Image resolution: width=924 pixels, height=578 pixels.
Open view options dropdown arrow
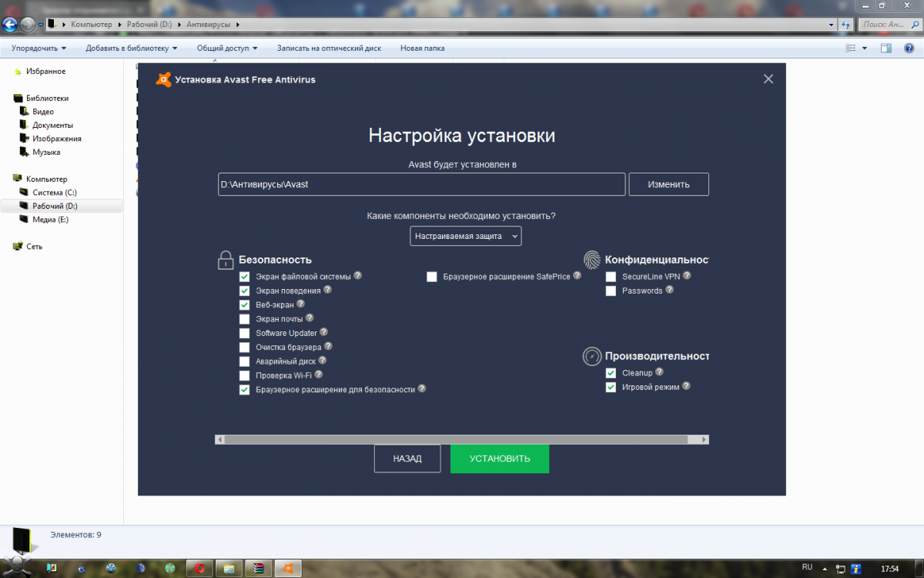point(865,48)
